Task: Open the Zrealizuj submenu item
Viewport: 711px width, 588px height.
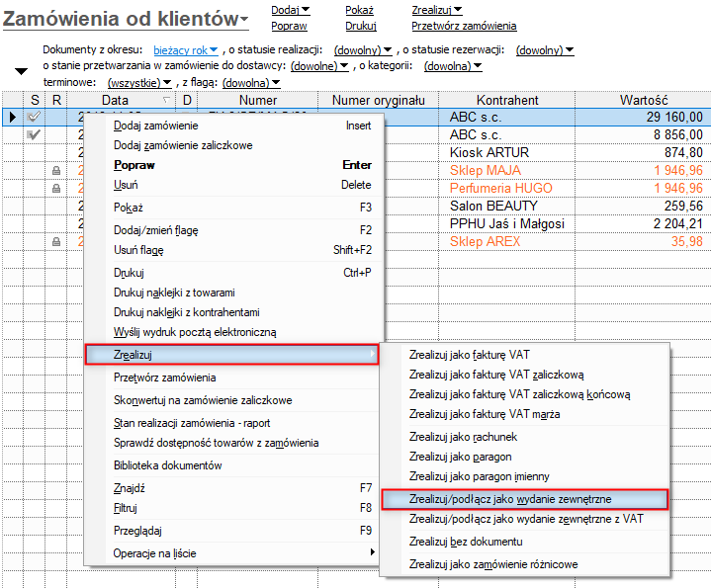Action: tap(232, 354)
